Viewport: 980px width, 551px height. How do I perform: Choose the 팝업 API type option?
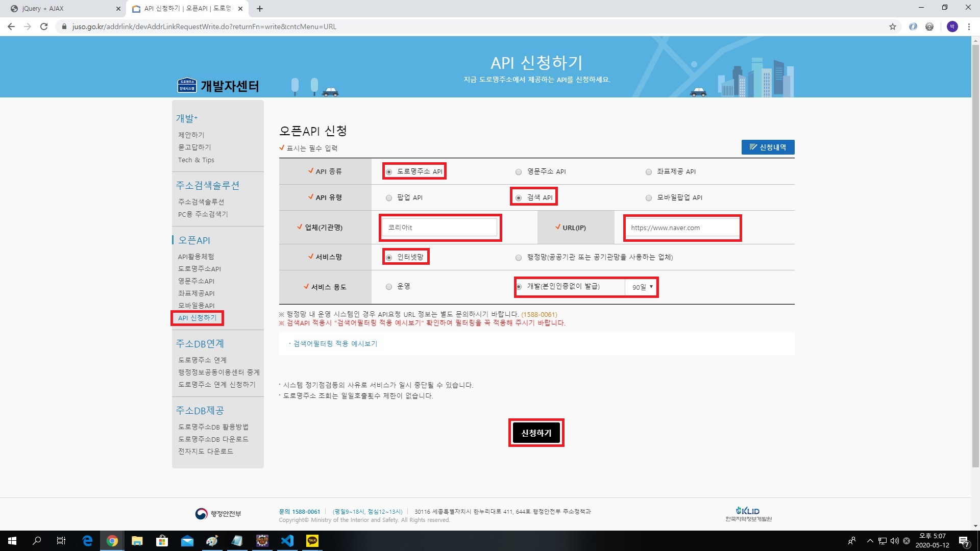tap(389, 198)
